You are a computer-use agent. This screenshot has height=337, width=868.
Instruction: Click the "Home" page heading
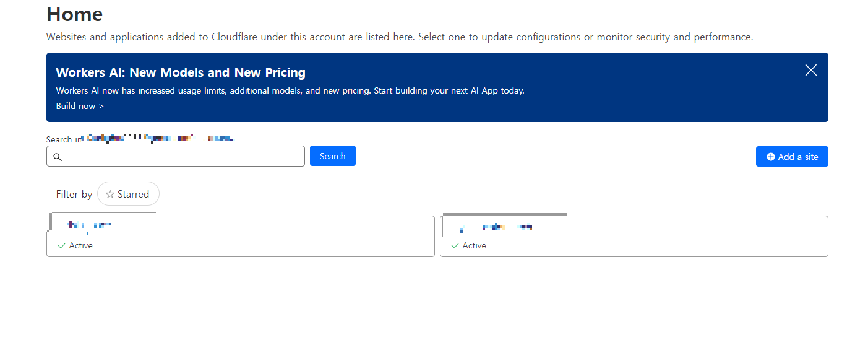click(x=75, y=14)
